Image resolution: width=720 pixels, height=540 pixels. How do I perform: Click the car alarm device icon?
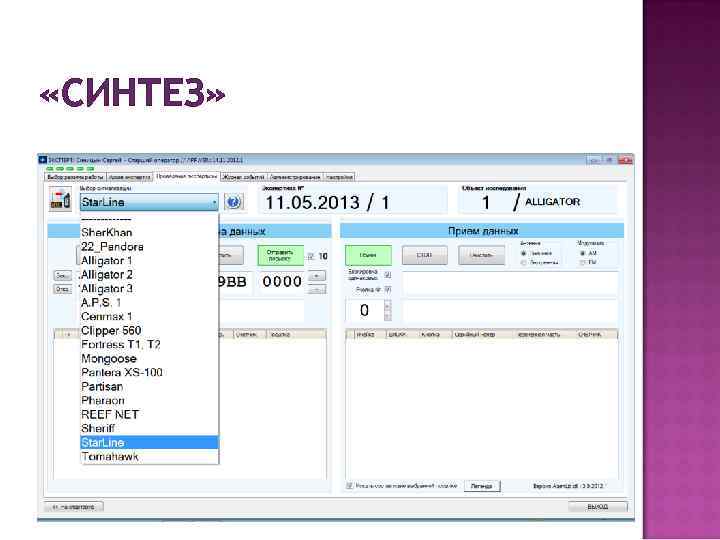click(60, 201)
